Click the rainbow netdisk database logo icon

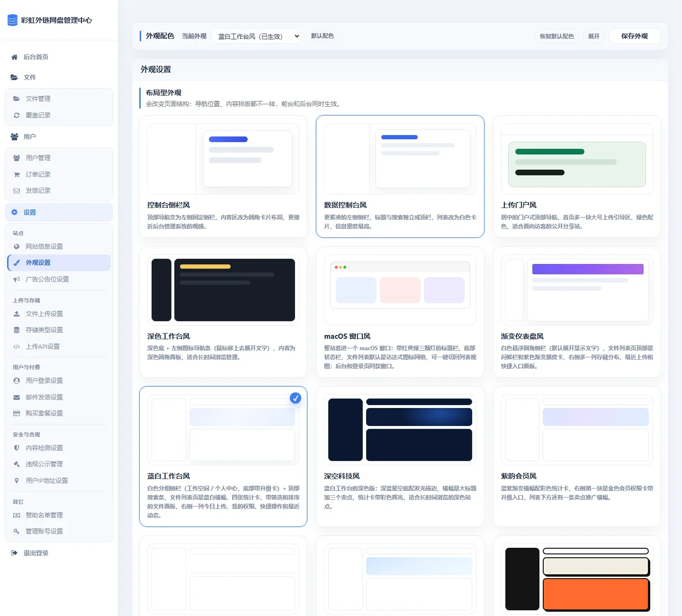point(13,20)
